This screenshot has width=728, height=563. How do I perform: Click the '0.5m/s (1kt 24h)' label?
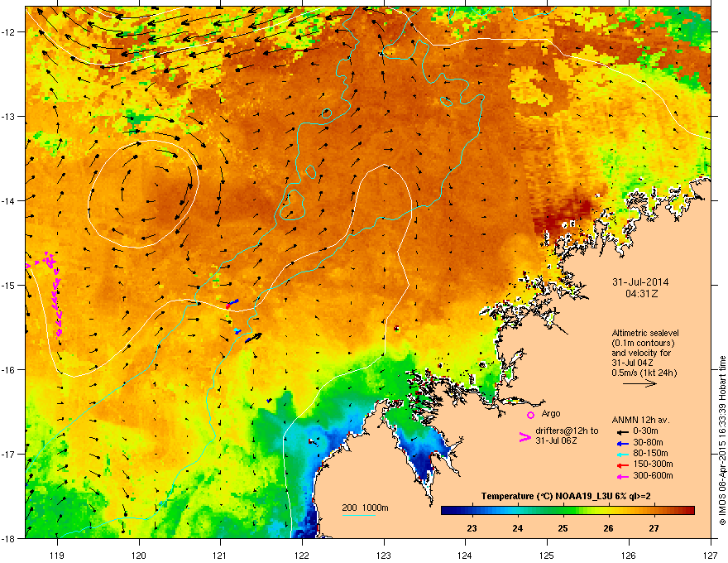coord(644,373)
